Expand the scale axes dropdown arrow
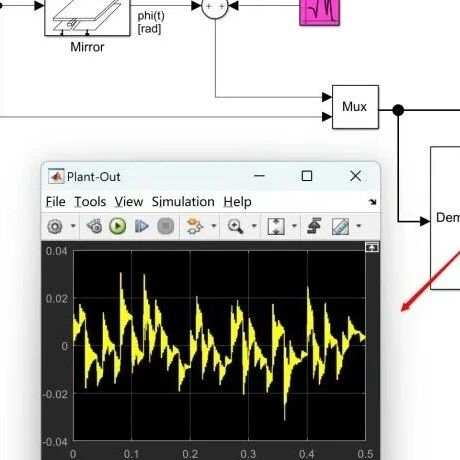The height and width of the screenshot is (460, 460). point(294,226)
